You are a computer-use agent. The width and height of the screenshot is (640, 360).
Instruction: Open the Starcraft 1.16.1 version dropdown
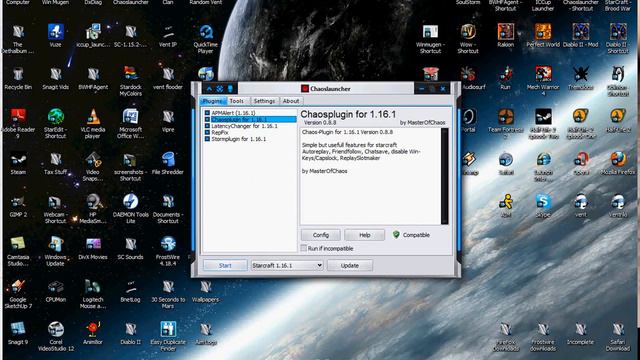[x=287, y=265]
